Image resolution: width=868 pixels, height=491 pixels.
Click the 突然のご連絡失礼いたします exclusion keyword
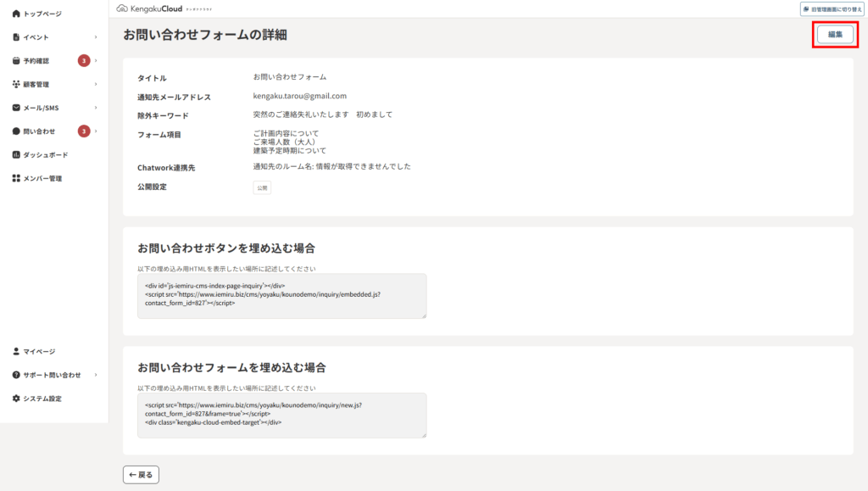coord(301,114)
